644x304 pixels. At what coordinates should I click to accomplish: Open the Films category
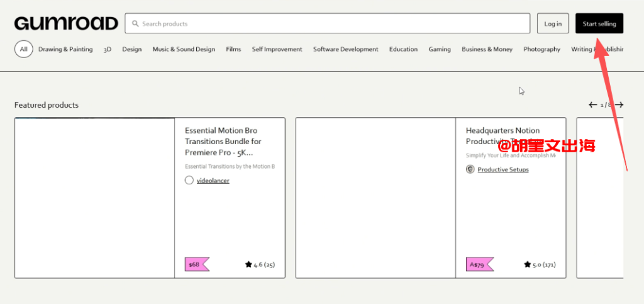(x=233, y=49)
